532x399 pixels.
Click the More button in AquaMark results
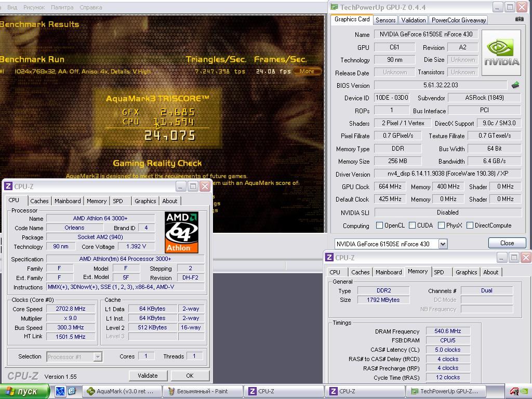coord(307,71)
